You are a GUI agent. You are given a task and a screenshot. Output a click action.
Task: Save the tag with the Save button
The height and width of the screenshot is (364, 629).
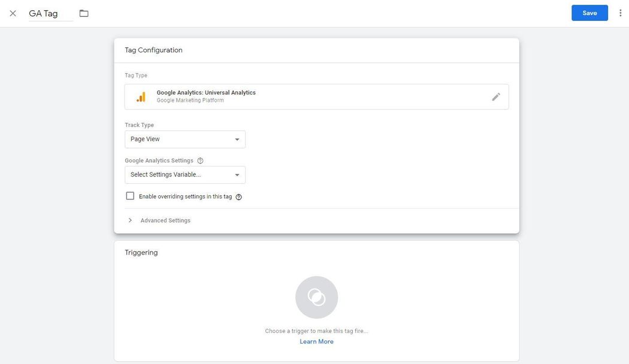(589, 13)
